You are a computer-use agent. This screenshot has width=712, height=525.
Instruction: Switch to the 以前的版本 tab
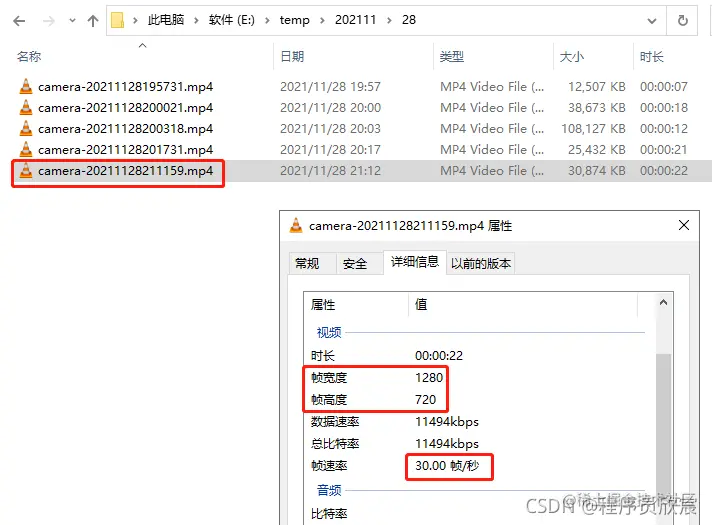[x=480, y=263]
